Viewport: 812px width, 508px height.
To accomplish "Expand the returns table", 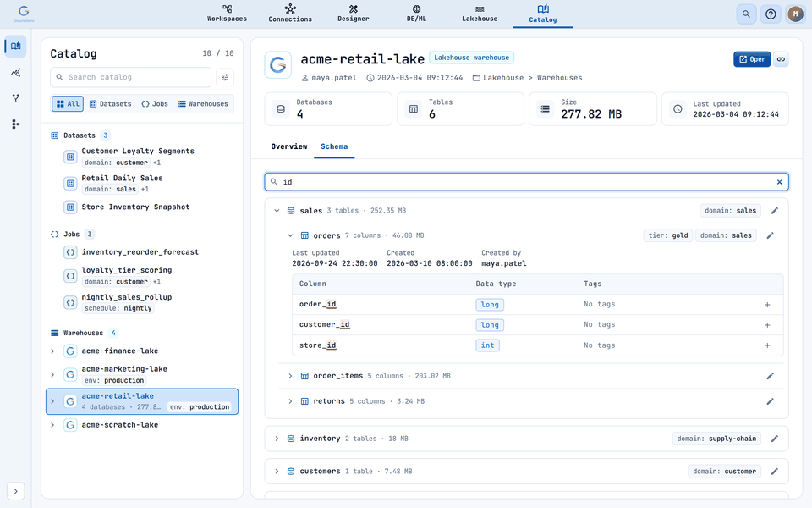I will coord(290,401).
